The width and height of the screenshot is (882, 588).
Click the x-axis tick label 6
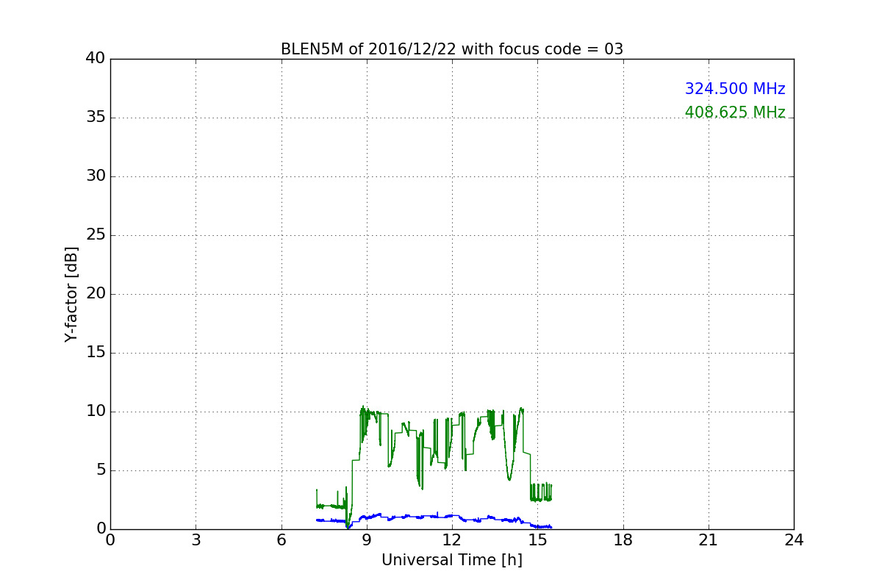click(282, 540)
